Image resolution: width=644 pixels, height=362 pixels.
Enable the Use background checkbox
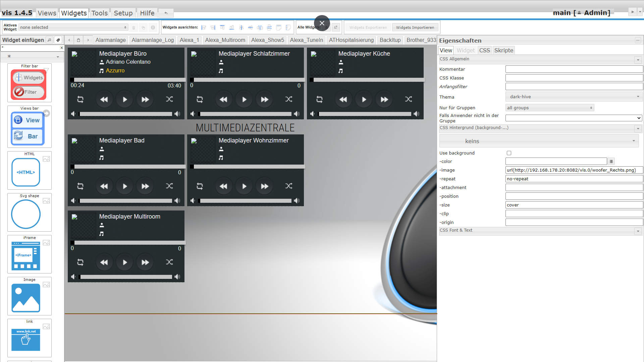509,153
